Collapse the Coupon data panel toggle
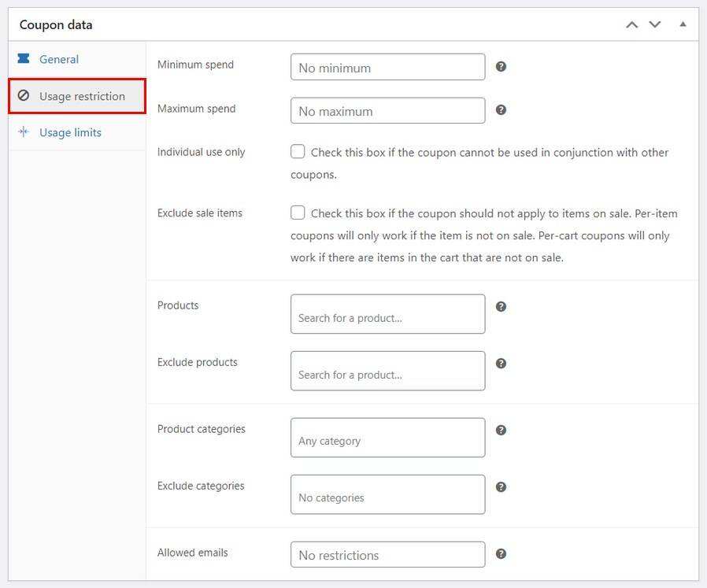Viewport: 707px width, 588px height. 683,24
